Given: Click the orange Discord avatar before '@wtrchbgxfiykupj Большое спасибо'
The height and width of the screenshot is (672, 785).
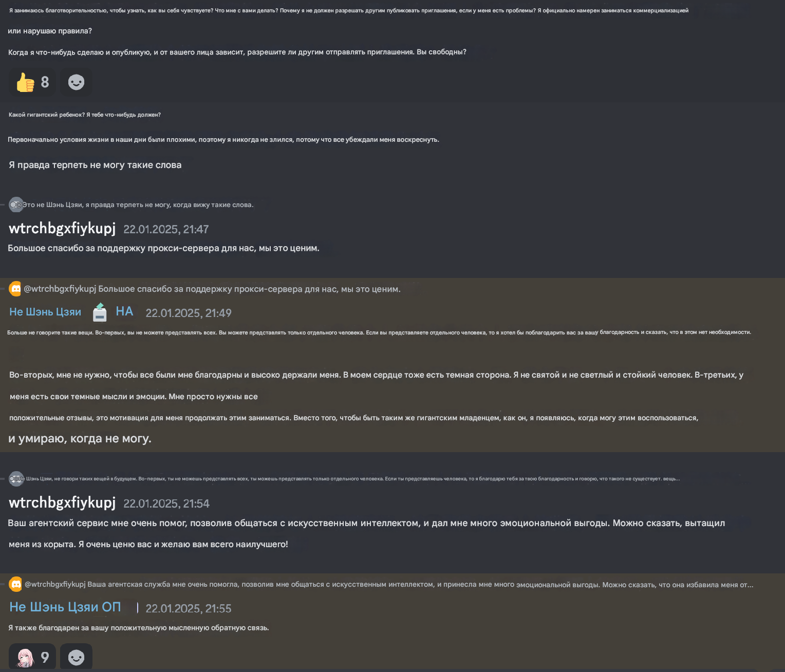Looking at the screenshot, I should point(15,289).
